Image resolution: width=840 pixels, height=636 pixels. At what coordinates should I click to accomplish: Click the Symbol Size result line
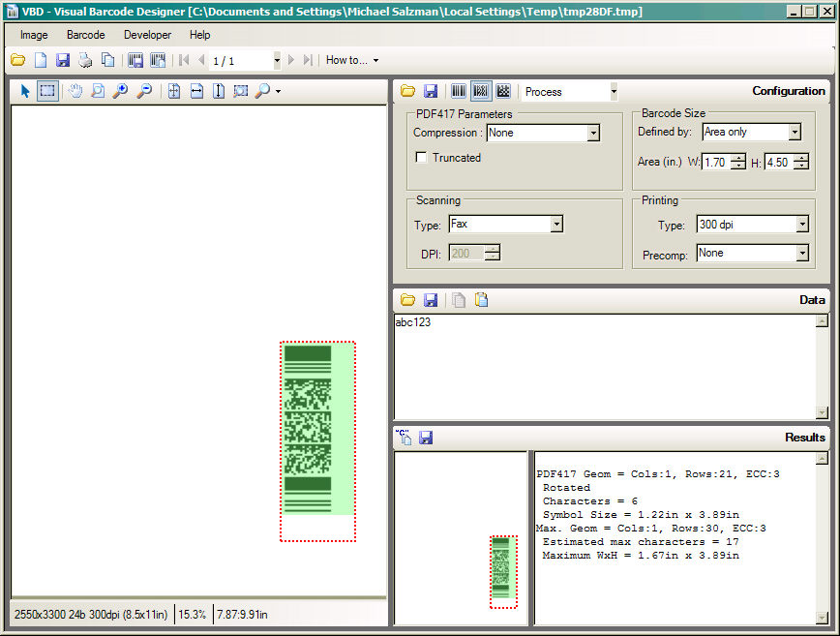pyautogui.click(x=641, y=514)
